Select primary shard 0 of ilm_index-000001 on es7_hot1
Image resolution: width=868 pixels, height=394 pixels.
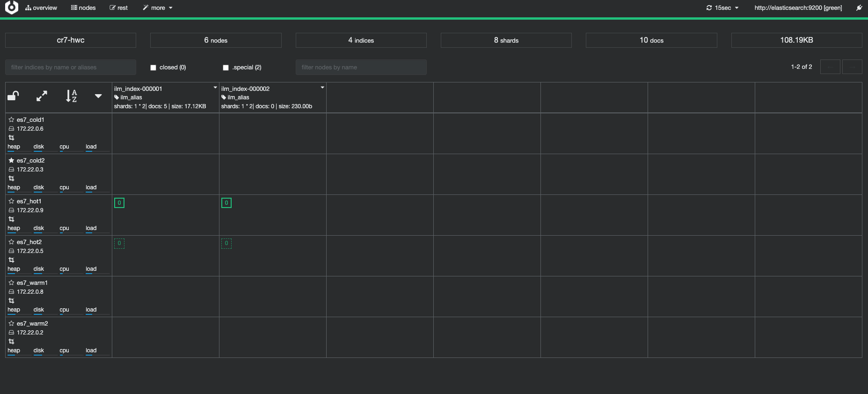pyautogui.click(x=119, y=203)
